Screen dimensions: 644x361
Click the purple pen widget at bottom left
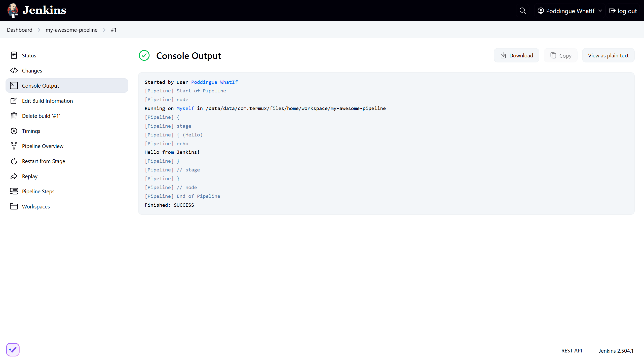click(x=13, y=349)
